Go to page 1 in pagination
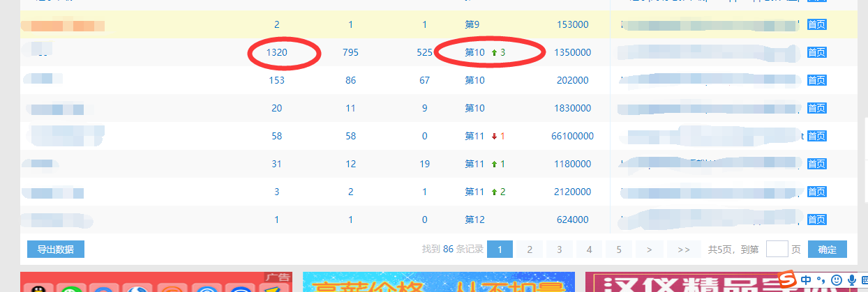 pyautogui.click(x=500, y=249)
